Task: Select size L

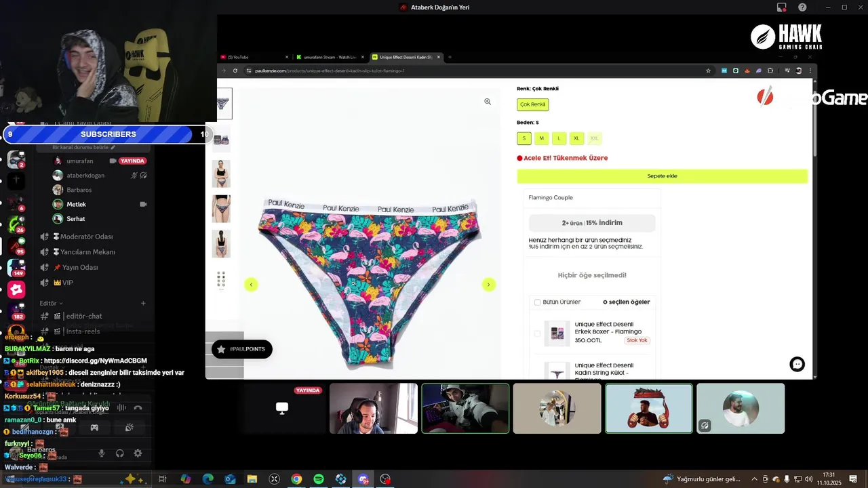Action: pyautogui.click(x=559, y=138)
